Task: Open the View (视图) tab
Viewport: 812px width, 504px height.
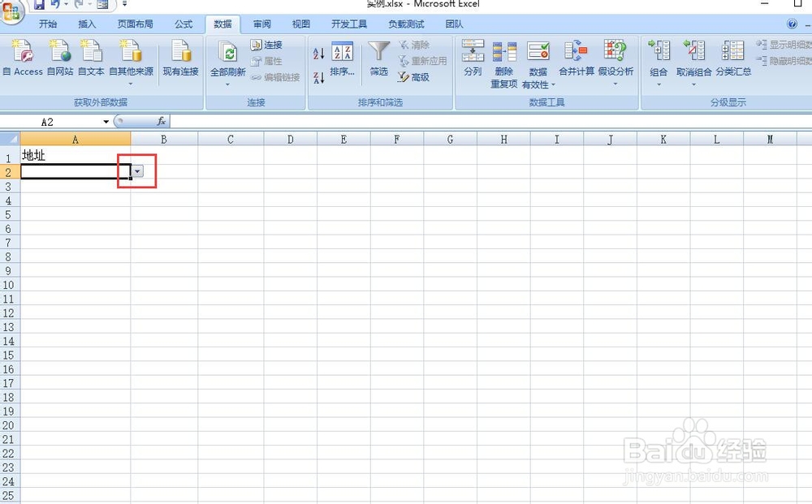Action: tap(301, 24)
